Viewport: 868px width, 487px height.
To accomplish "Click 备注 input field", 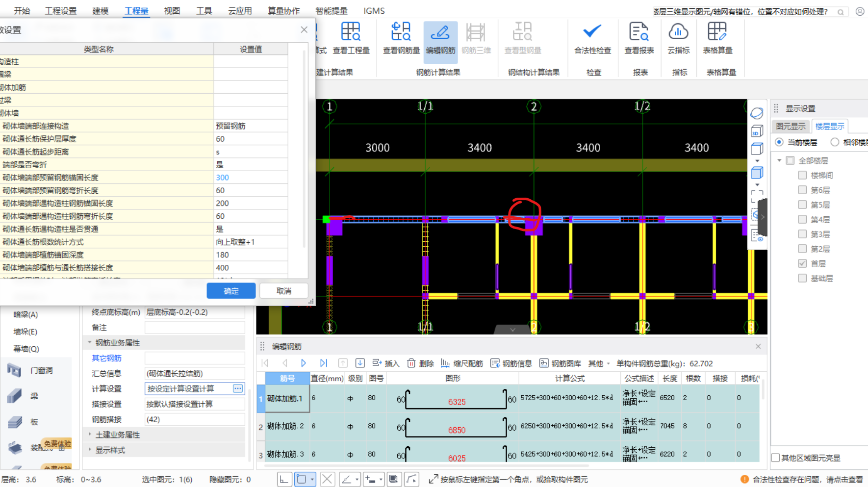I will [195, 327].
